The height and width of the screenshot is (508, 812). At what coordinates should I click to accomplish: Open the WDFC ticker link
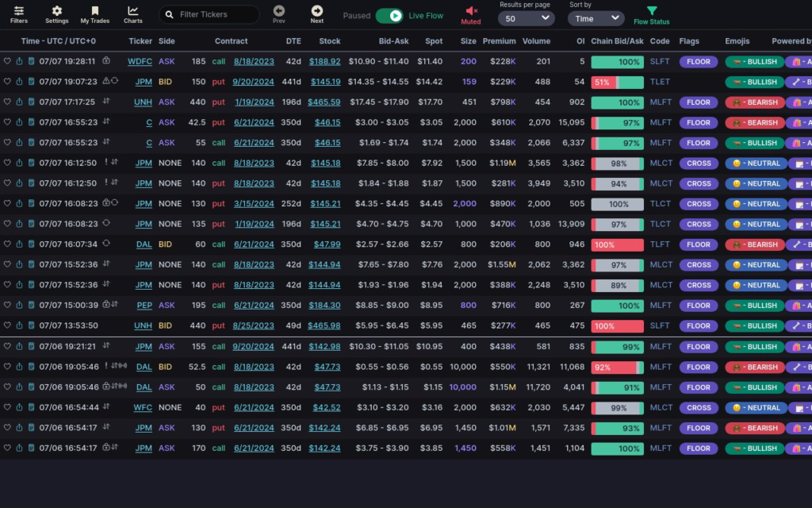point(140,61)
